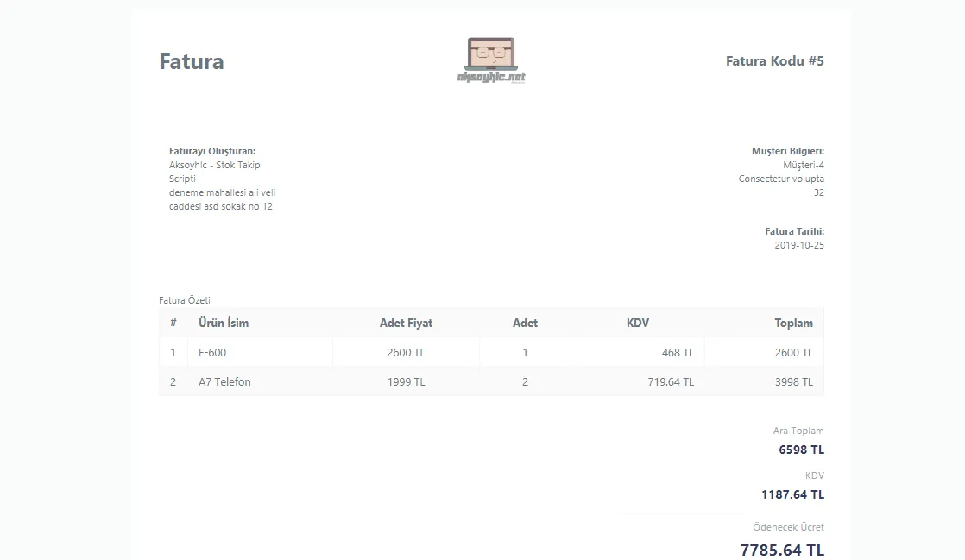
Task: Click the 'Consectetur volupta' address line
Action: [781, 179]
